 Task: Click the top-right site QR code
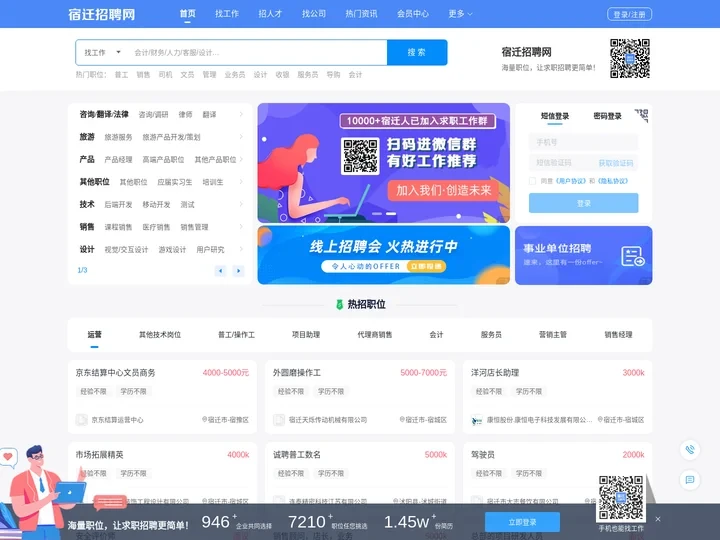click(x=630, y=58)
